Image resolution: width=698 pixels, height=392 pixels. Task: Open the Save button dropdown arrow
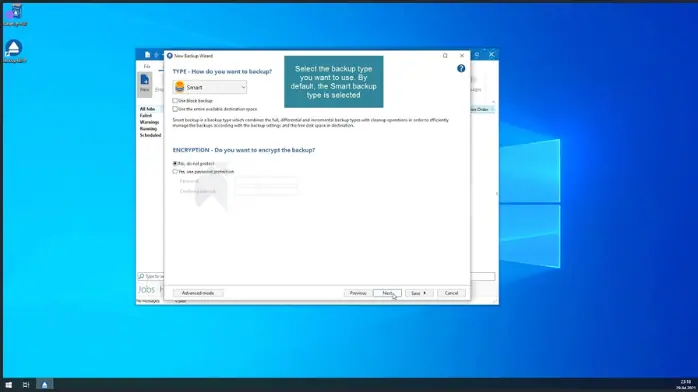point(425,293)
